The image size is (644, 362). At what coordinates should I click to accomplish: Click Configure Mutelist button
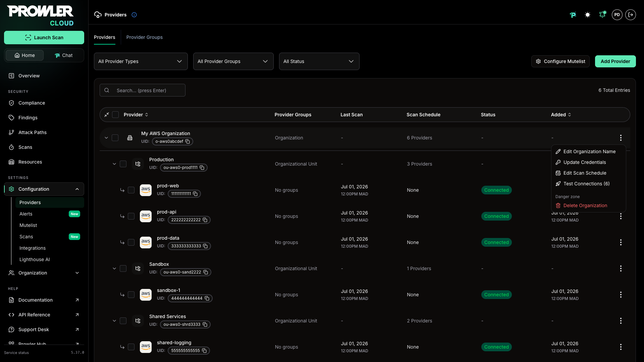click(x=560, y=61)
